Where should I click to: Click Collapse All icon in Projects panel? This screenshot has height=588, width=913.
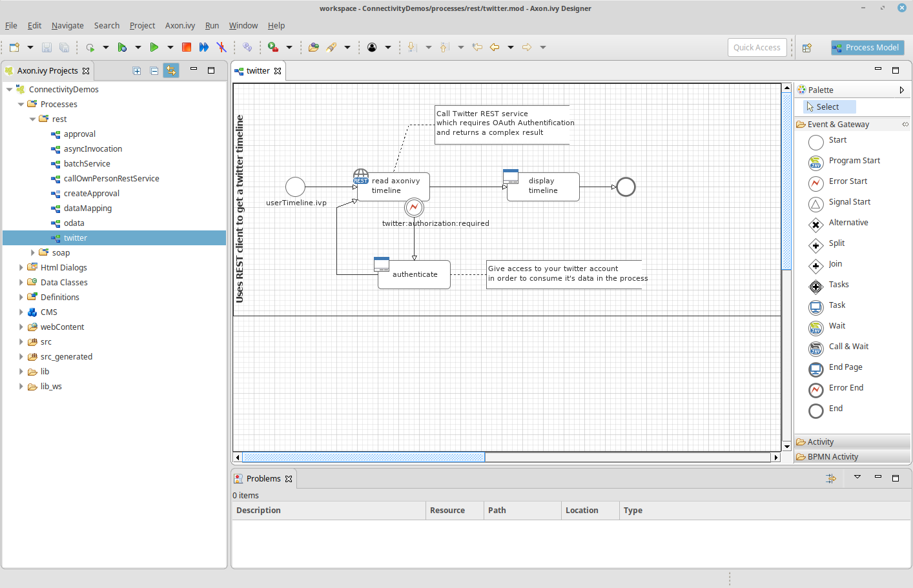click(x=154, y=71)
